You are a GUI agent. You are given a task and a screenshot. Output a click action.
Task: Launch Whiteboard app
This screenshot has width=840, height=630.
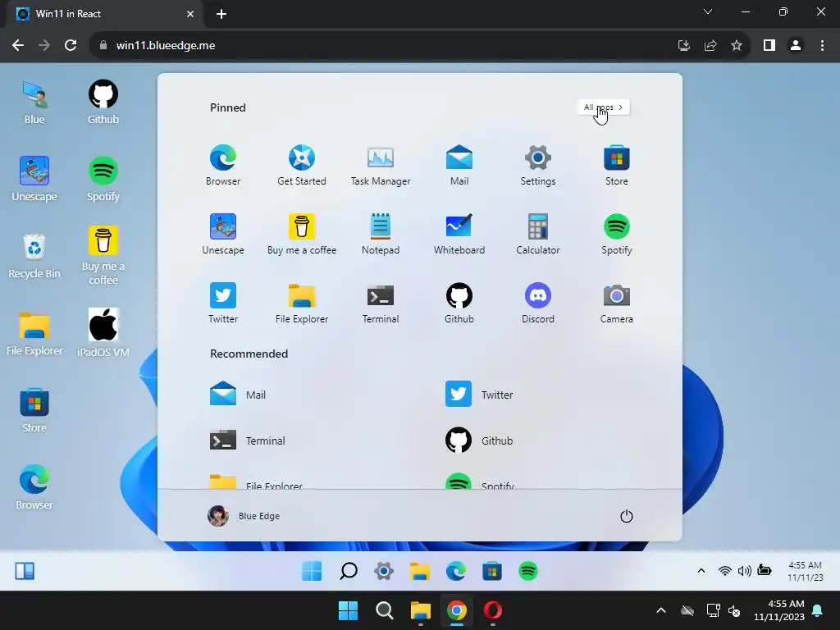[459, 234]
